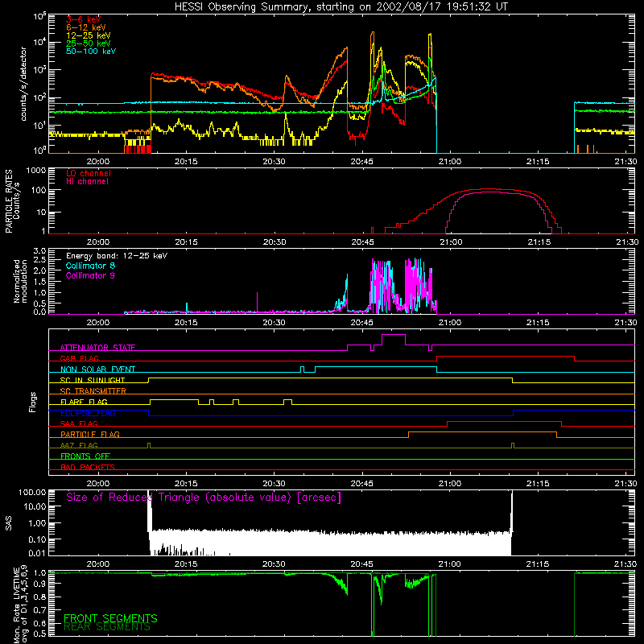This screenshot has height=644, width=644.
Task: Click the 'Size of Reduced Triangle' caption
Action: coord(204,497)
